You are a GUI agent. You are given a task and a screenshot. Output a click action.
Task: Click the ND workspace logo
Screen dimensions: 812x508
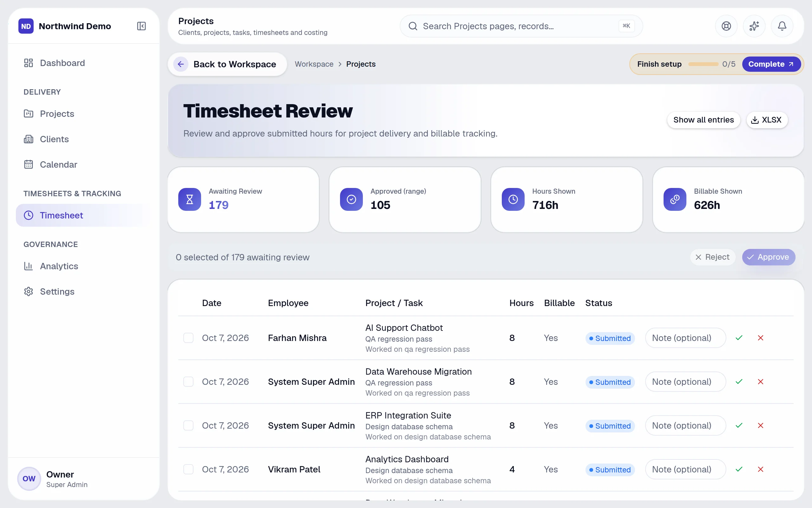pos(26,26)
